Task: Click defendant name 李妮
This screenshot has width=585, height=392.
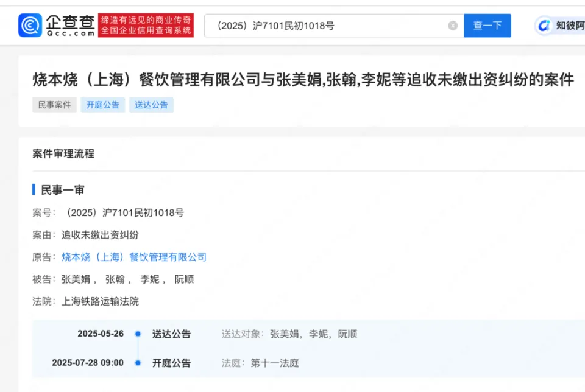Action: point(149,279)
